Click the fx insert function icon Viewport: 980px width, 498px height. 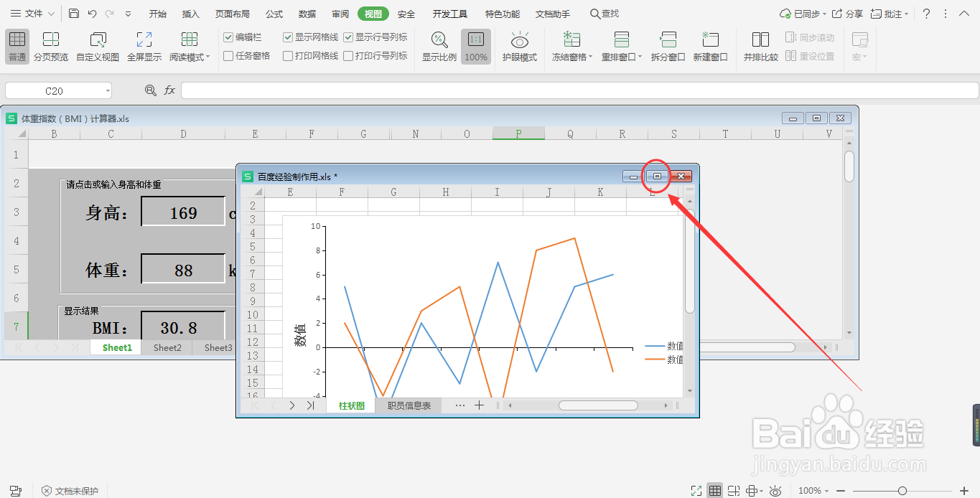(169, 90)
